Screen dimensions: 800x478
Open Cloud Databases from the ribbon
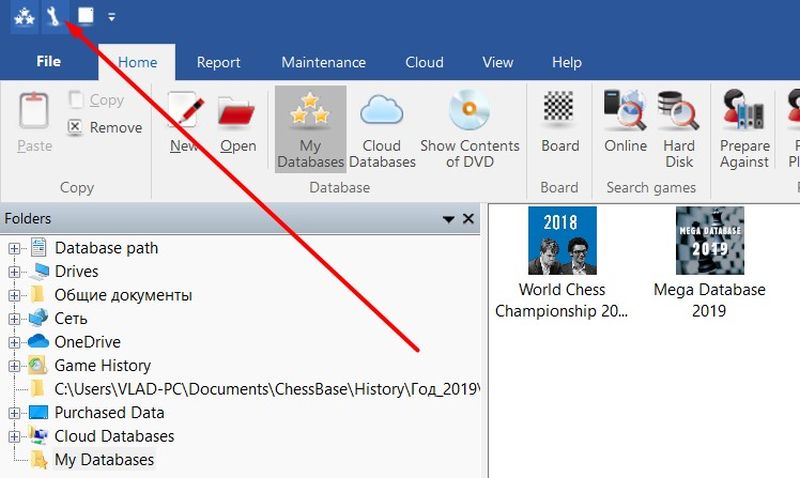point(381,128)
